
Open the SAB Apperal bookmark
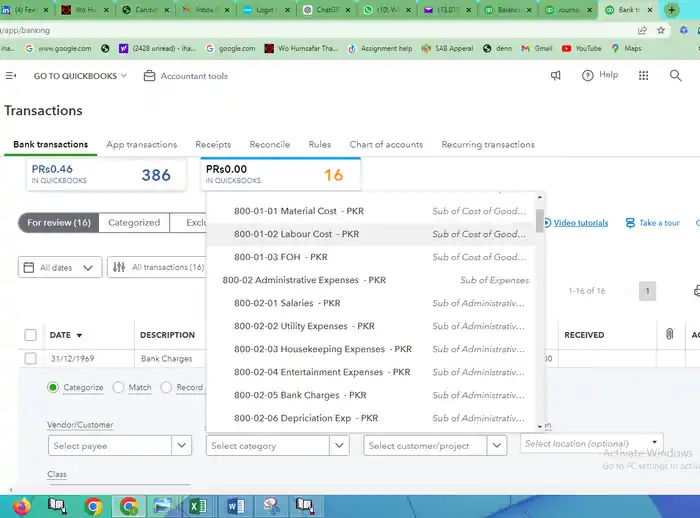(x=447, y=48)
